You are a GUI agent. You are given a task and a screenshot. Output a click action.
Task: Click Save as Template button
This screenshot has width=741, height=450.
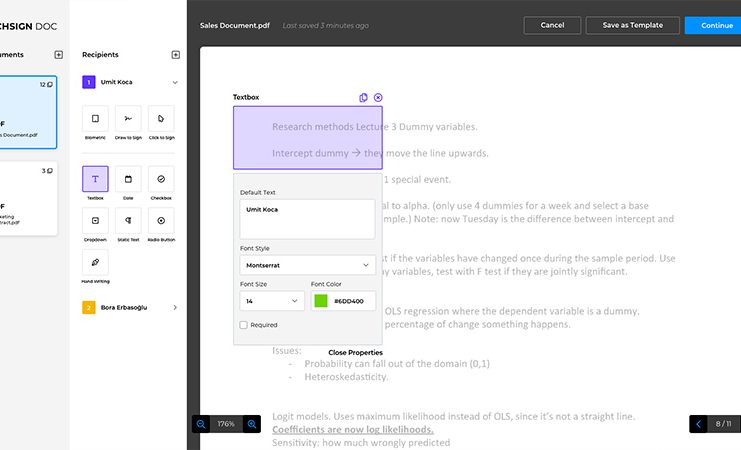click(x=632, y=26)
